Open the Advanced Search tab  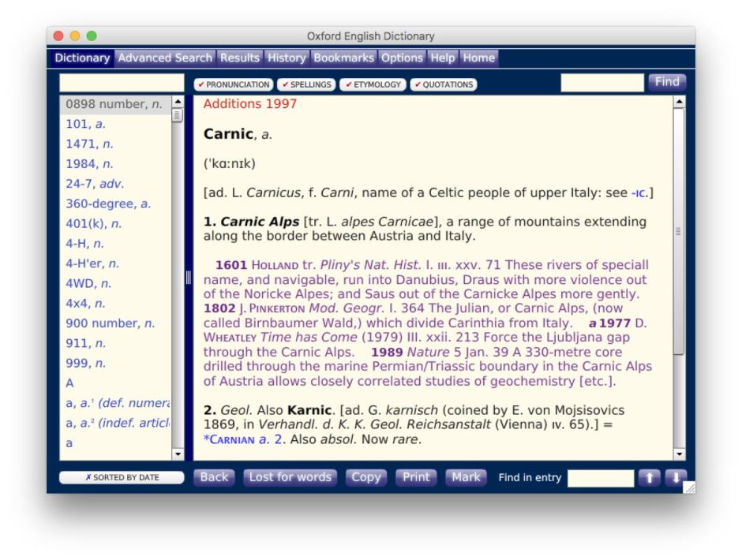click(165, 58)
